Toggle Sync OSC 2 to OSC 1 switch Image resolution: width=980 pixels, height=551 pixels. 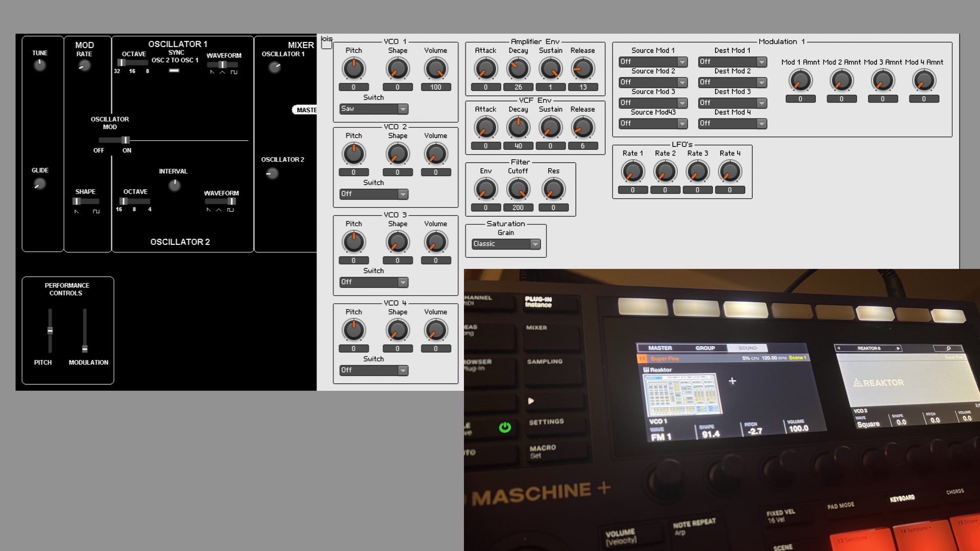tap(174, 70)
